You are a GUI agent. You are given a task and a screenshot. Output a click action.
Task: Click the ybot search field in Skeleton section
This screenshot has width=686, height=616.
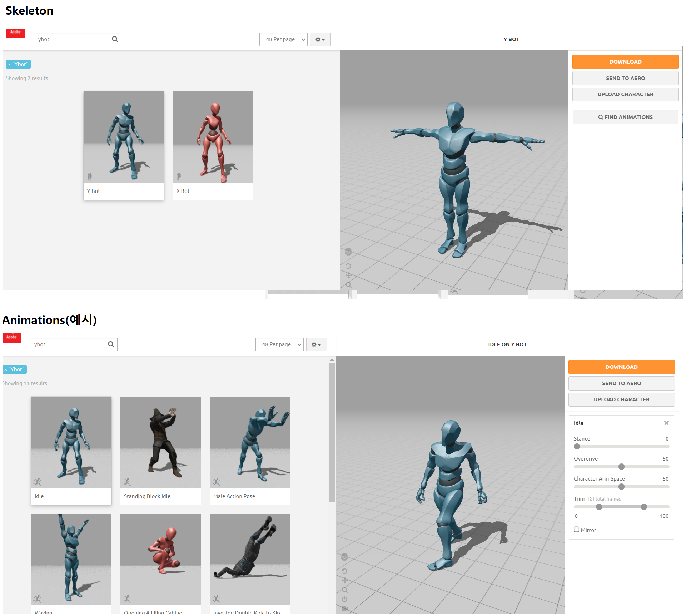coord(77,39)
